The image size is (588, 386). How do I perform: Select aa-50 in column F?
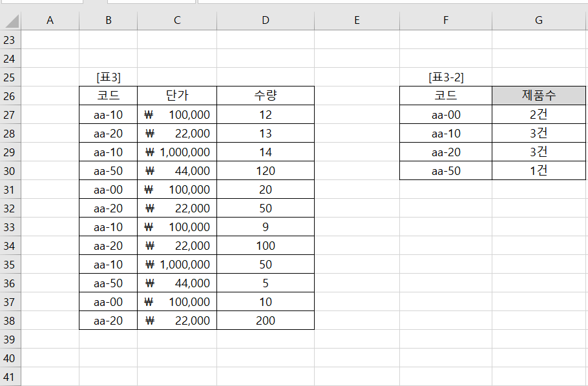pyautogui.click(x=446, y=171)
